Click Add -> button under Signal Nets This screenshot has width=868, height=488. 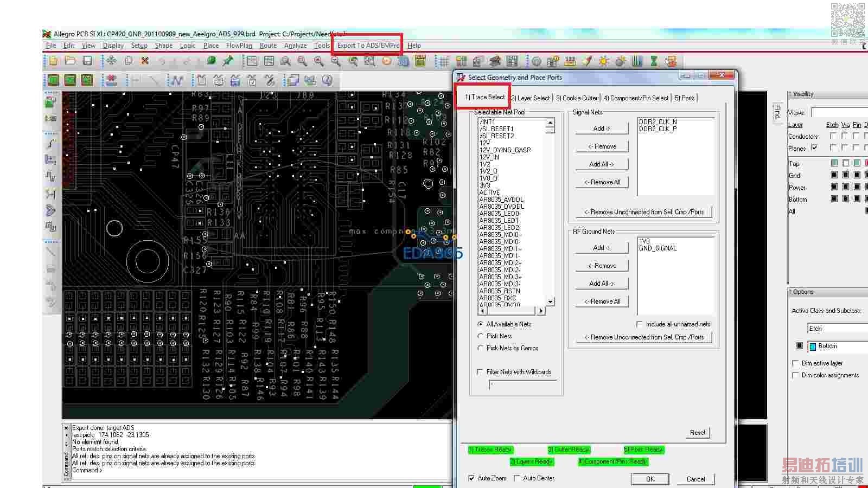pos(602,129)
